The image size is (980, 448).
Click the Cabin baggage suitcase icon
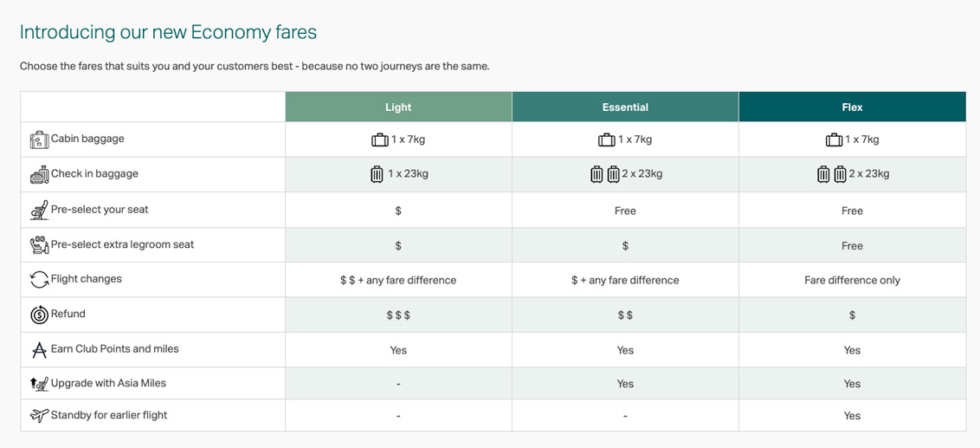(x=39, y=140)
